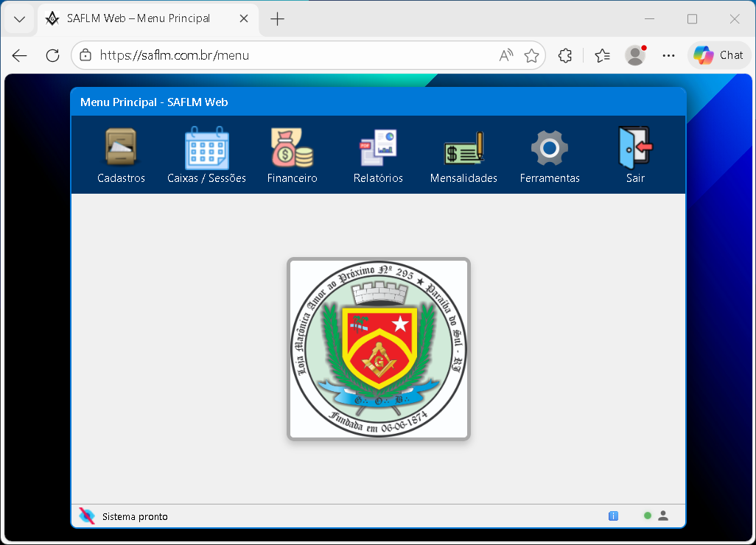Expand the browser tab list chevron
Viewport: 756px width, 545px height.
pos(20,19)
